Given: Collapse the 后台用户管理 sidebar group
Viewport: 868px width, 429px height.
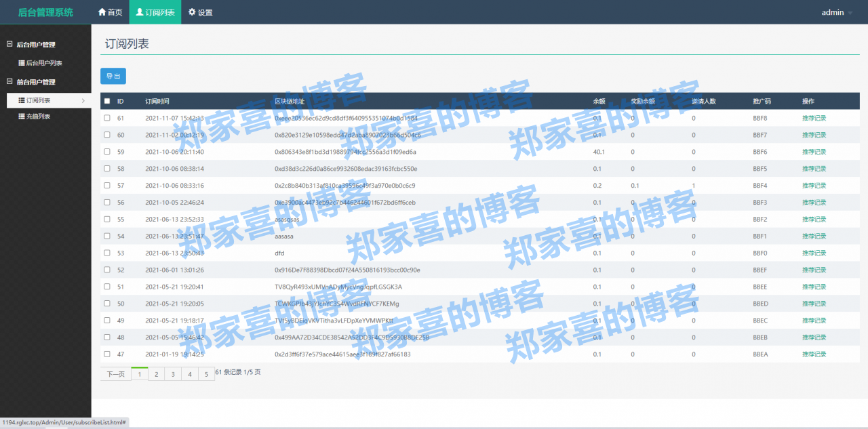Looking at the screenshot, I should click(9, 44).
